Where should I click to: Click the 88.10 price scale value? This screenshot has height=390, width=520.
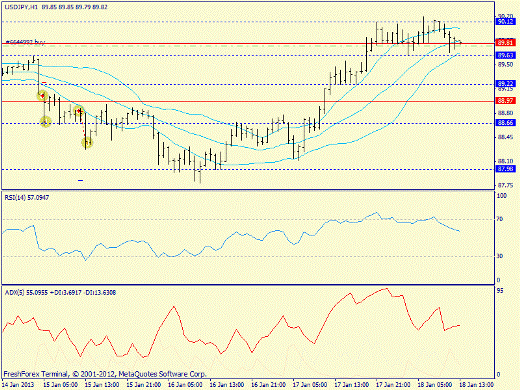505,161
